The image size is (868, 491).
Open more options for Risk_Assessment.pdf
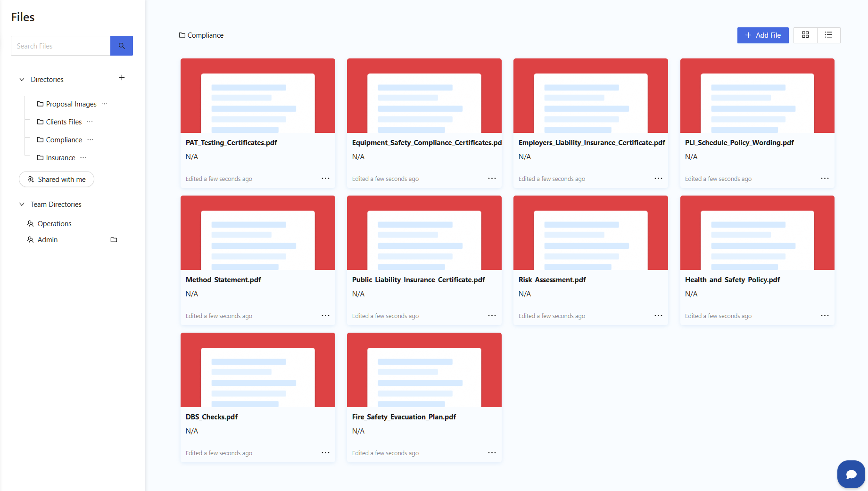(658, 316)
